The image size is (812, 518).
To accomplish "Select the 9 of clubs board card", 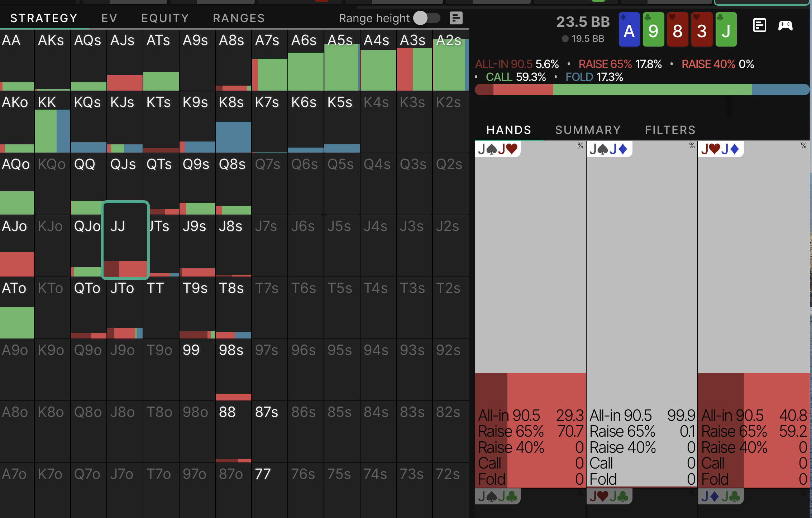I will click(653, 29).
